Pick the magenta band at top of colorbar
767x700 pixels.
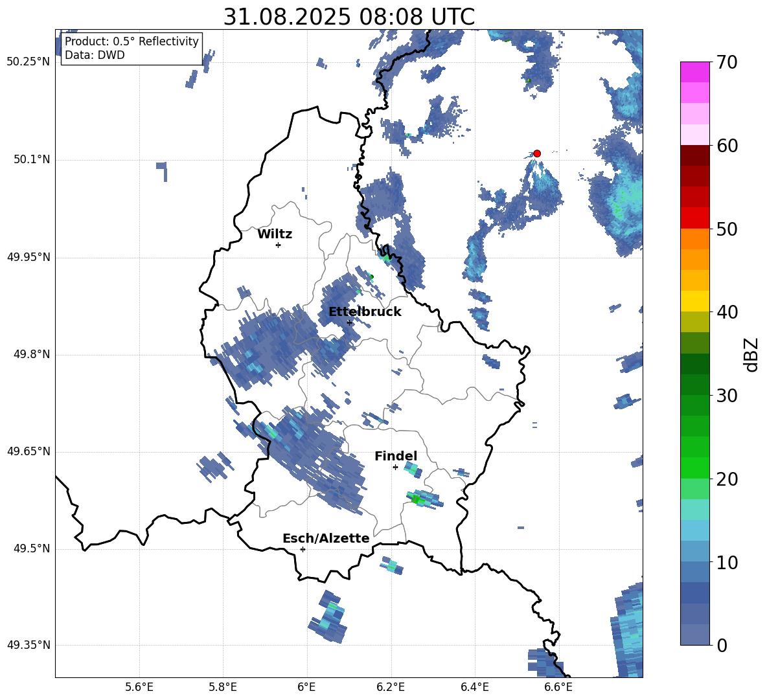[x=695, y=72]
